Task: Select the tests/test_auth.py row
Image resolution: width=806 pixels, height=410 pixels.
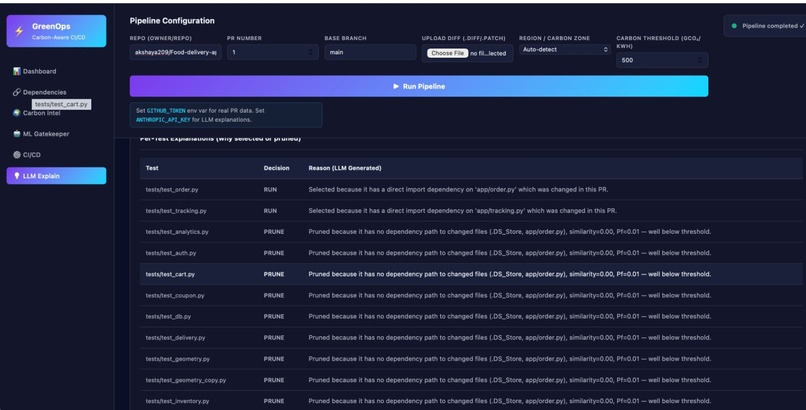Action: point(471,253)
